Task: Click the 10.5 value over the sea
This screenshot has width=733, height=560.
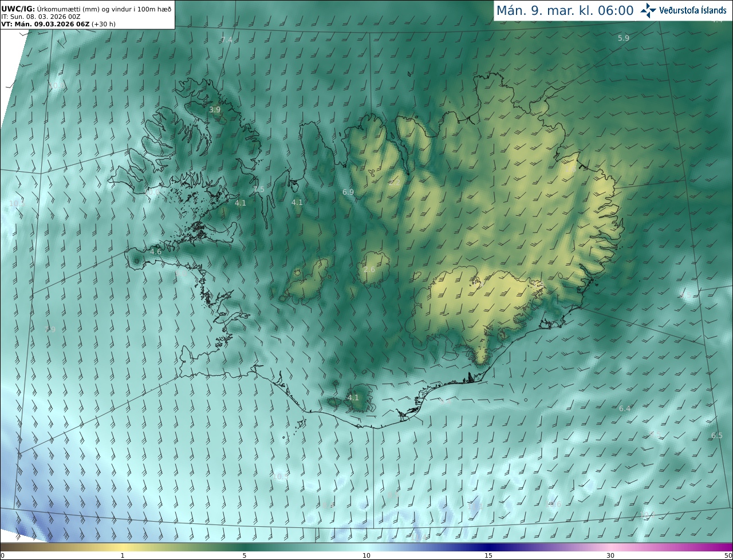Action: click(281, 476)
